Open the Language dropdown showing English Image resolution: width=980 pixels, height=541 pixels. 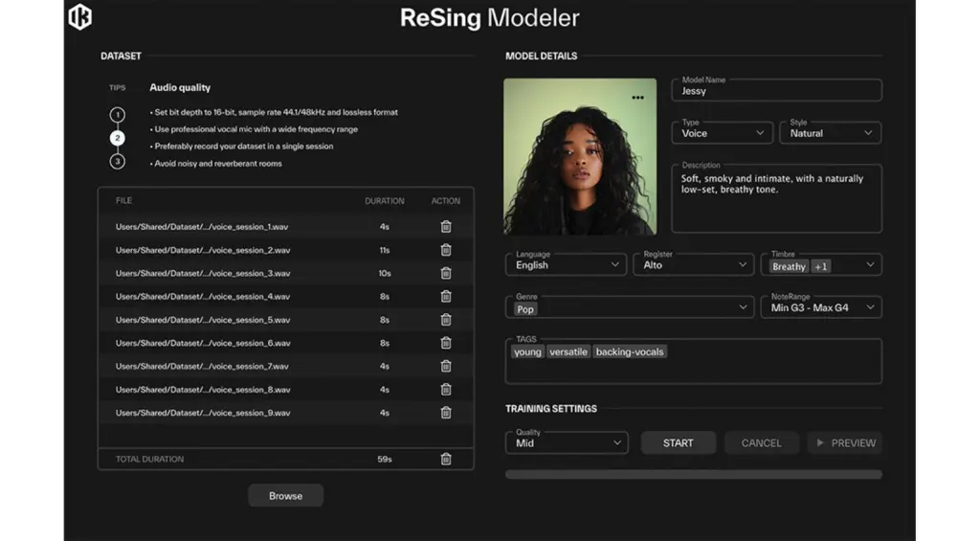coord(567,264)
